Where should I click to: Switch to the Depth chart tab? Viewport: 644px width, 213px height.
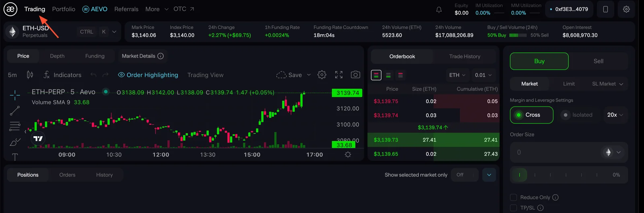57,56
